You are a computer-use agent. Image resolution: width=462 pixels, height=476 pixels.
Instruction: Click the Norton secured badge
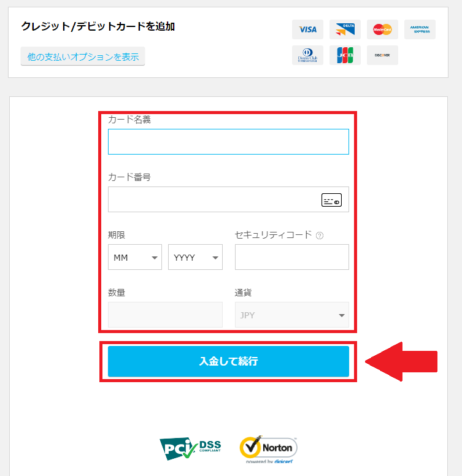coord(269,449)
